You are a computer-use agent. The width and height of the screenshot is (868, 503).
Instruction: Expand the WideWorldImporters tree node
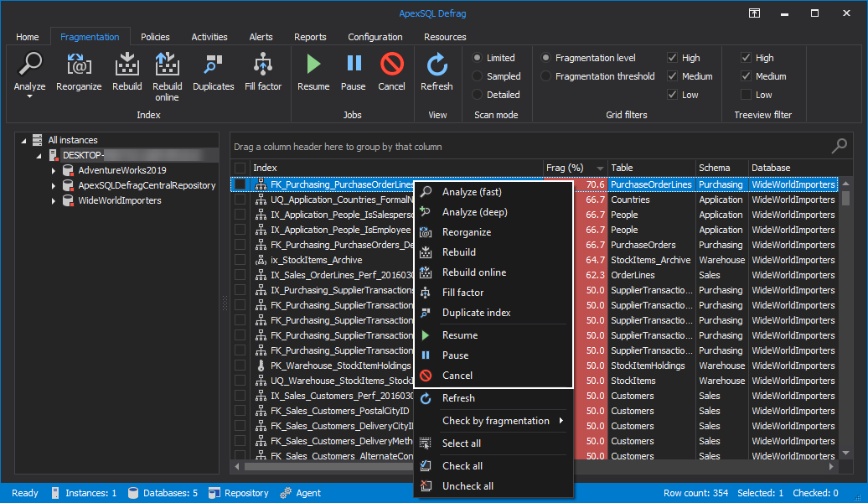(53, 200)
